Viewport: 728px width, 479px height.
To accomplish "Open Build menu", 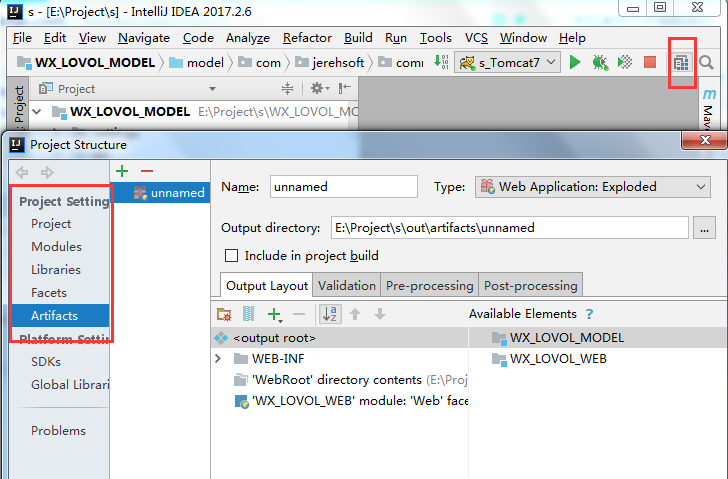I will pyautogui.click(x=358, y=38).
